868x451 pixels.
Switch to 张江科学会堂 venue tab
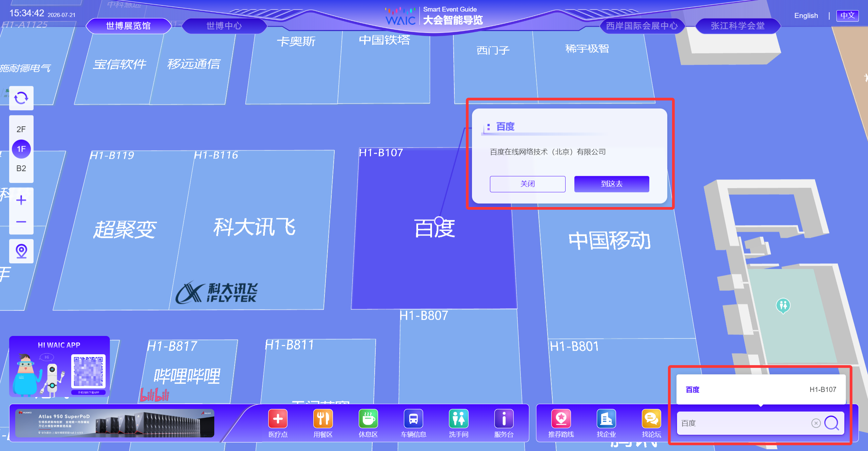click(x=738, y=26)
